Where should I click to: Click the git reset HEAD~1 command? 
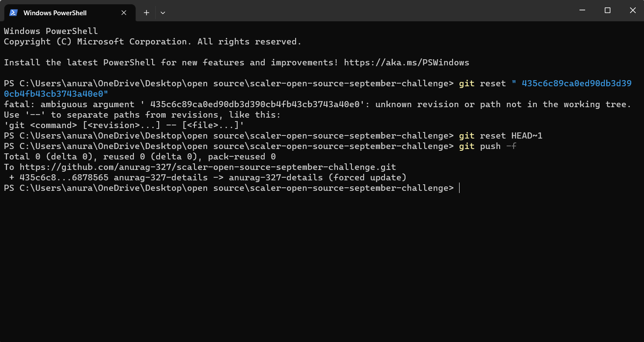click(x=501, y=135)
